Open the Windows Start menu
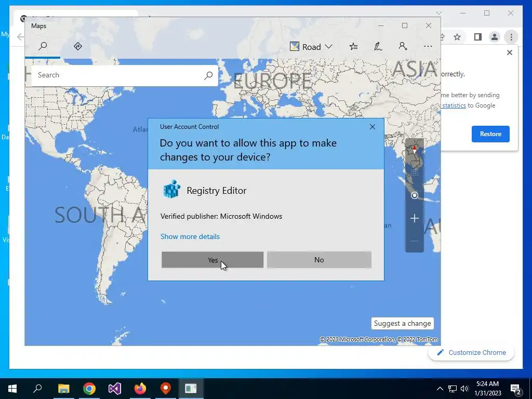The width and height of the screenshot is (532, 399). point(12,389)
